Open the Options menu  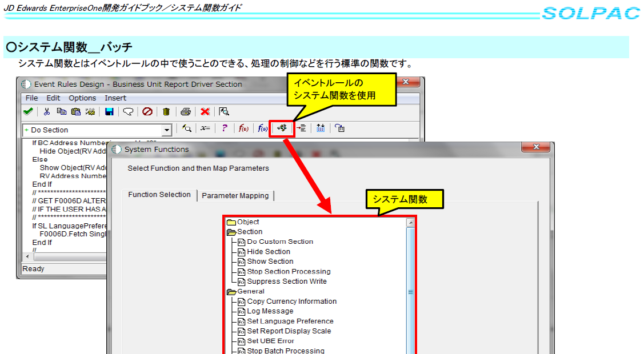(x=82, y=98)
